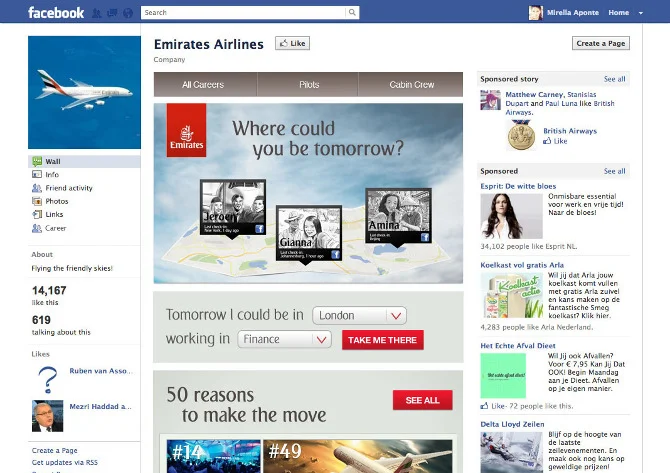This screenshot has height=473, width=670.
Task: Go to Home in top bar
Action: 618,12
